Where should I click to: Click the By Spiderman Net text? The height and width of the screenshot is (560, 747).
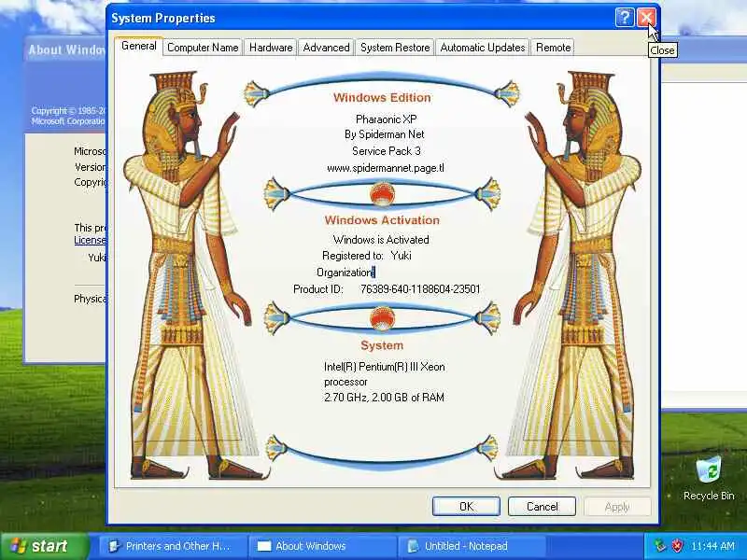pyautogui.click(x=385, y=134)
